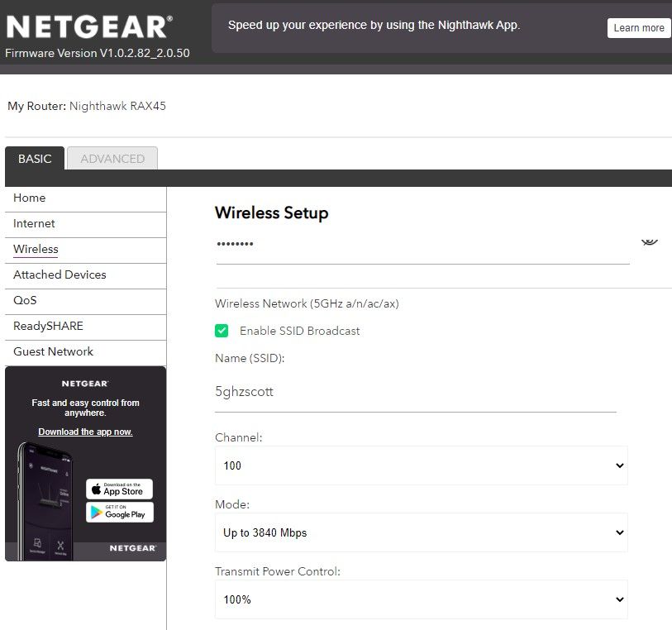Select the BASIC tab

click(34, 158)
